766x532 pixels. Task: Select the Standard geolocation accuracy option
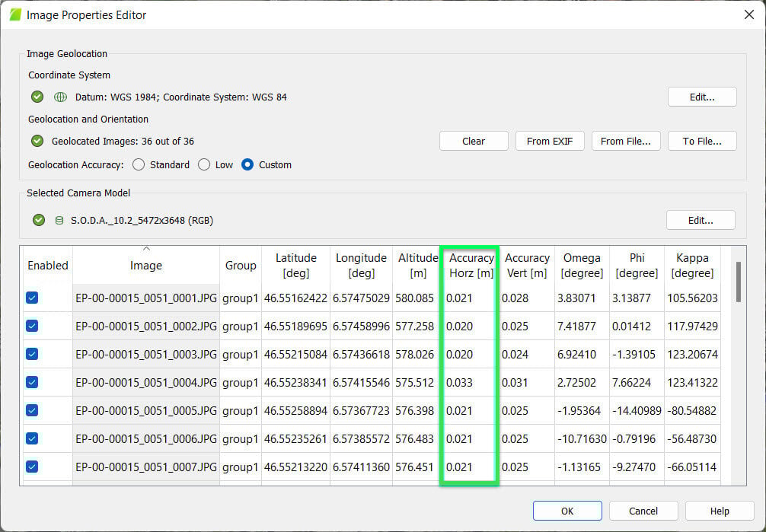pos(139,164)
